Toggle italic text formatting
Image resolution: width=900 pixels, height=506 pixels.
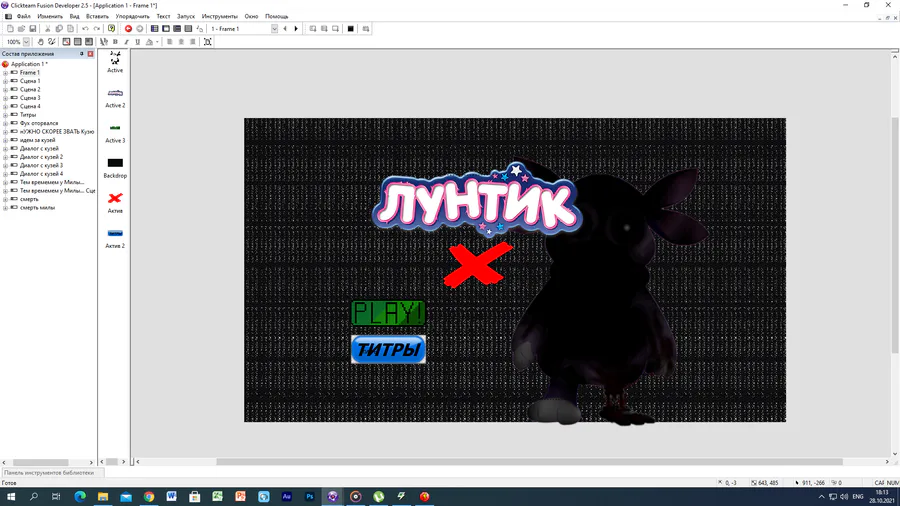pos(126,42)
